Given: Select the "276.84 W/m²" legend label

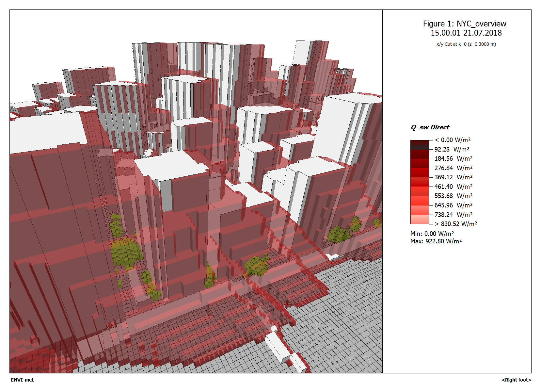Looking at the screenshot, I should click(x=453, y=168).
